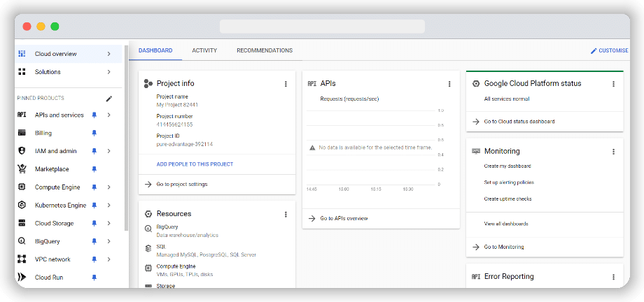
Task: Expand Compute Engine submenu chevron
Action: (x=108, y=187)
